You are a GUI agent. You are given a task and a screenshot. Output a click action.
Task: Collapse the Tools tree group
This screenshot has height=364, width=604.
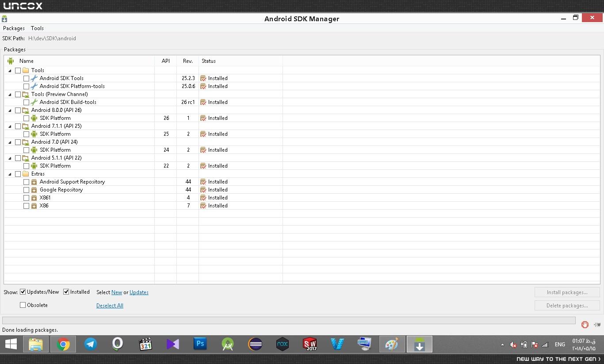[10, 70]
